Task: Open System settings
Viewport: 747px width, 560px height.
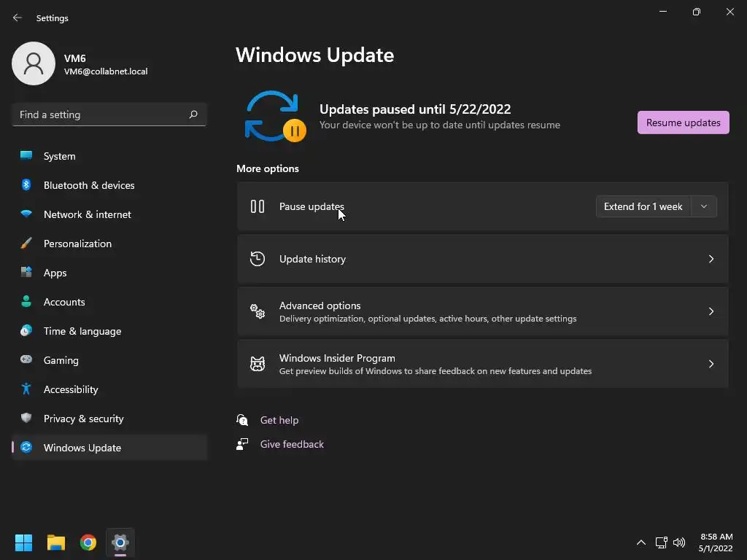Action: click(x=109, y=156)
